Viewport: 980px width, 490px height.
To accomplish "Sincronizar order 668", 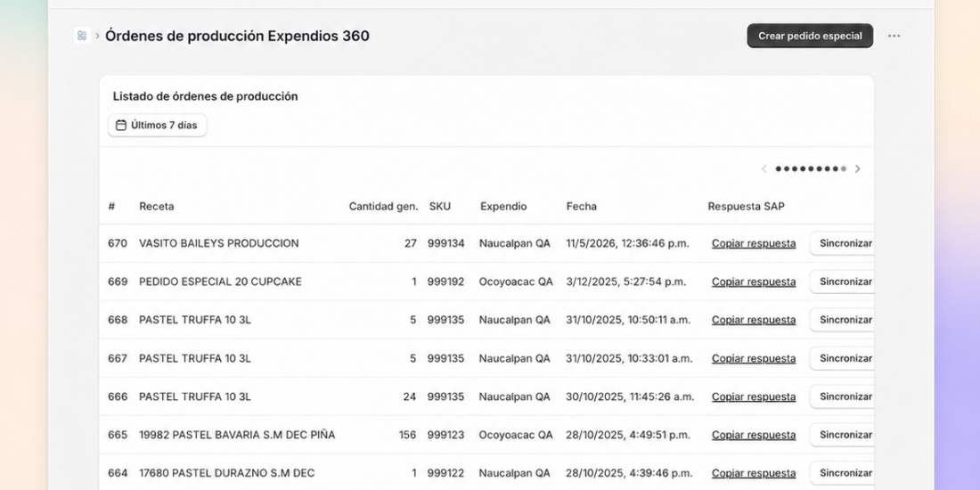I will [842, 320].
